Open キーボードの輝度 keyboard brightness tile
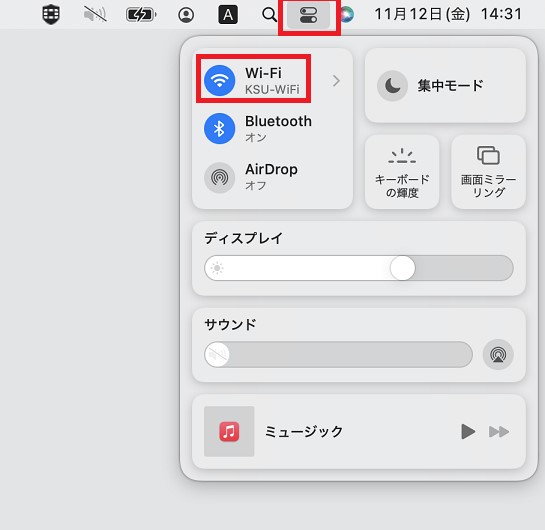Viewport: 545px width, 530px height. click(x=402, y=172)
